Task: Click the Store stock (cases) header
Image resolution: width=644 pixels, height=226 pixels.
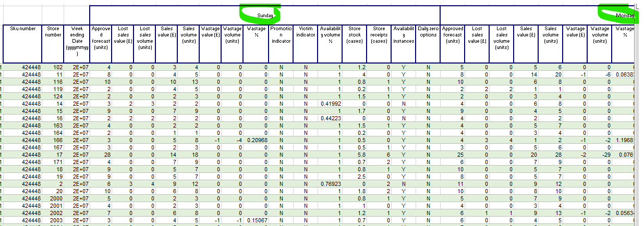Action: coord(355,44)
